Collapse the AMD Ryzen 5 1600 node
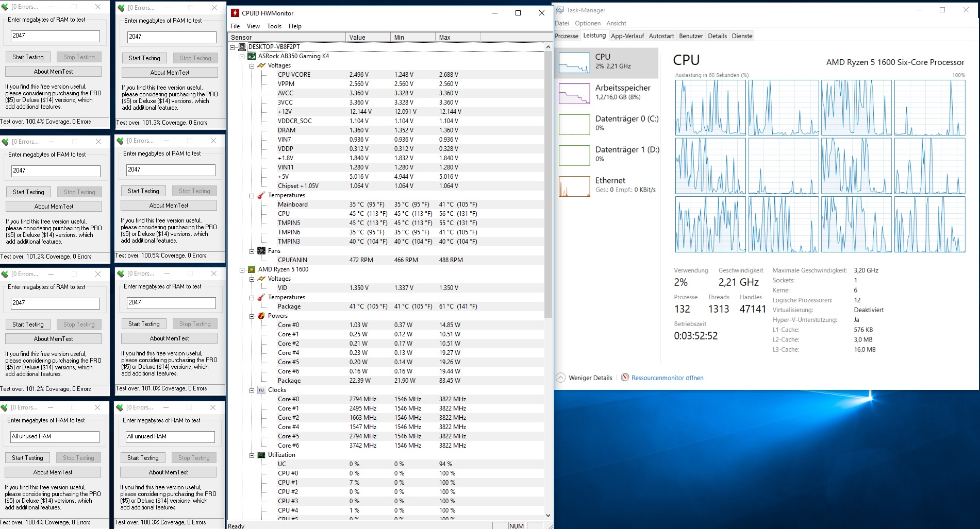Viewport: 980px width, 529px height. click(242, 269)
